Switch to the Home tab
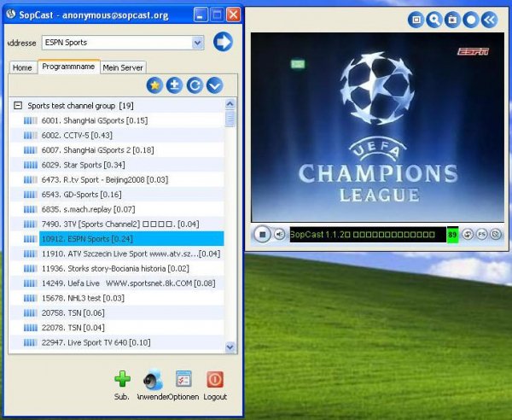The height and width of the screenshot is (420, 512). [22, 67]
